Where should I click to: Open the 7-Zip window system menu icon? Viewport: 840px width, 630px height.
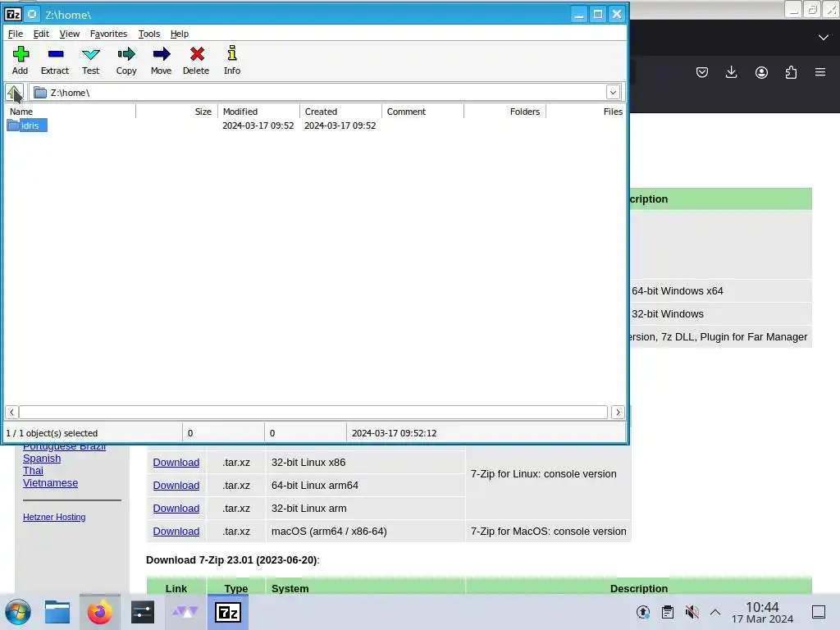pos(13,15)
